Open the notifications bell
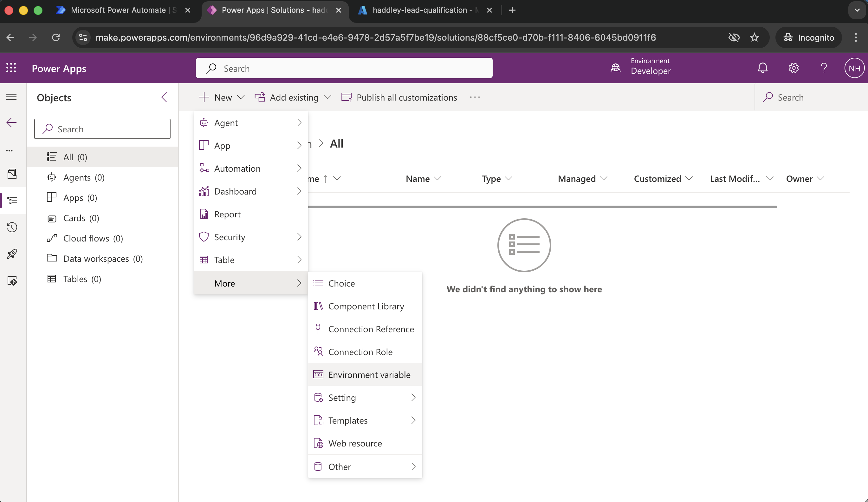868x502 pixels. [763, 68]
